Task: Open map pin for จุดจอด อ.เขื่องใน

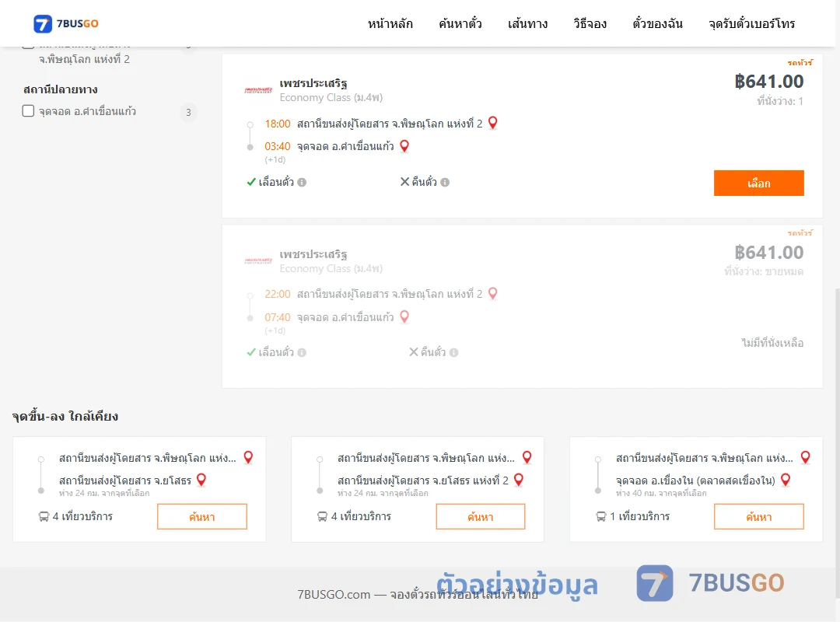Action: tap(786, 480)
